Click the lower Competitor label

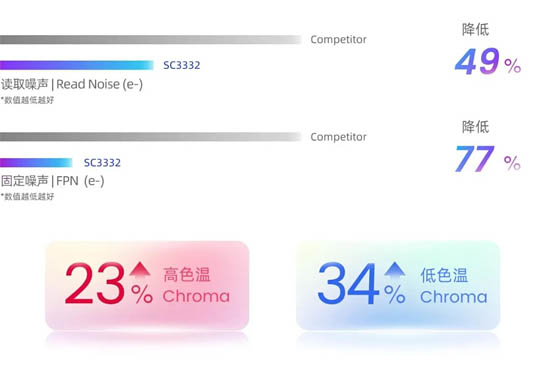click(338, 136)
